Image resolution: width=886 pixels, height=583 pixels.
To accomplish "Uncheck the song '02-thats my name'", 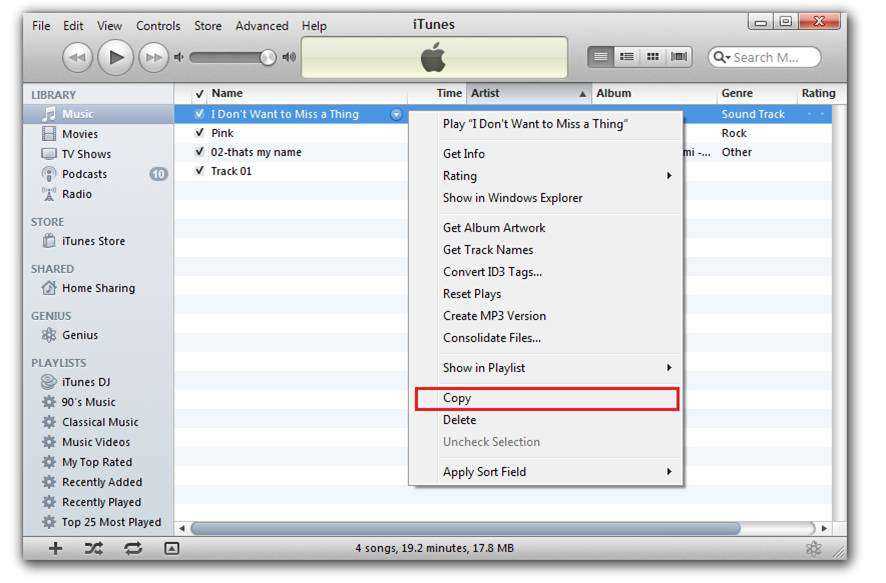I will pyautogui.click(x=199, y=152).
